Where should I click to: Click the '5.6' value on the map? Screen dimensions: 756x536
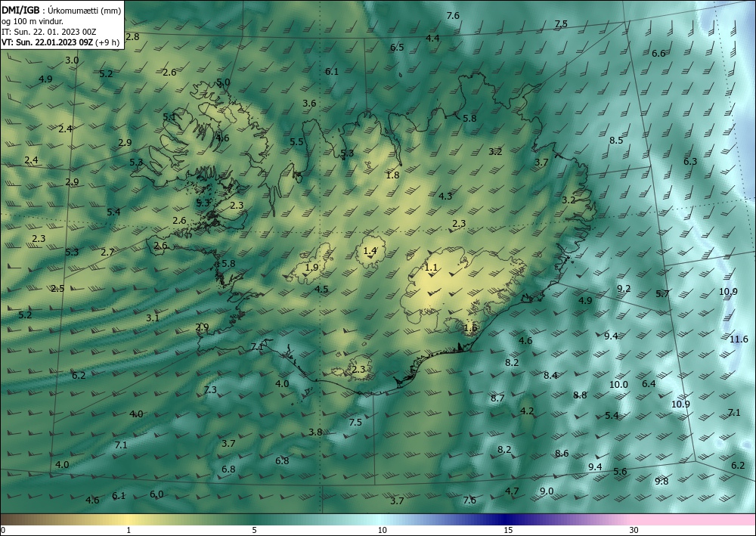point(620,472)
